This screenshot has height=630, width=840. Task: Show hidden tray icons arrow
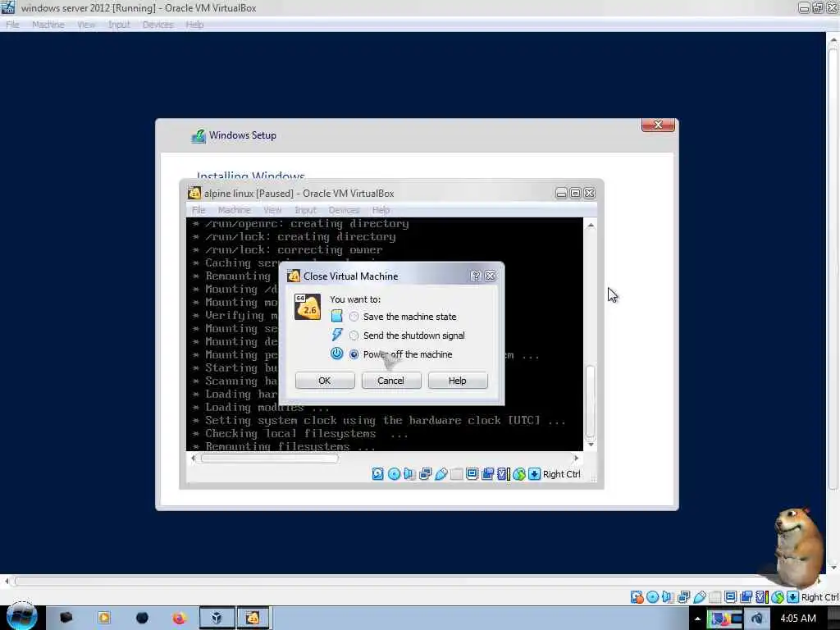697,619
